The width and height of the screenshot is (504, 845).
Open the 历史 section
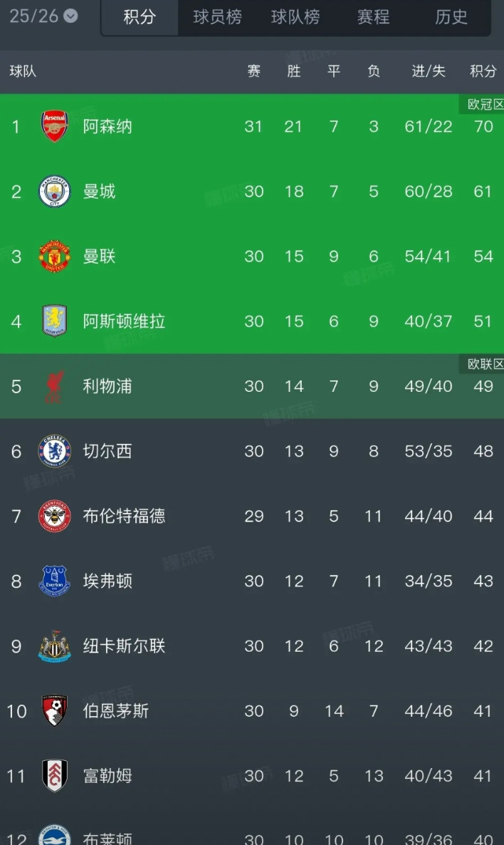click(451, 19)
